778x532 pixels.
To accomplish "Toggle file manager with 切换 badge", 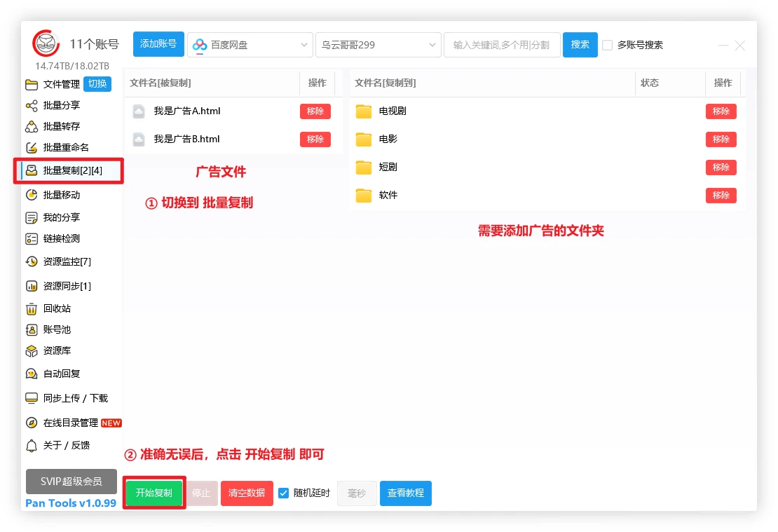I will [97, 84].
